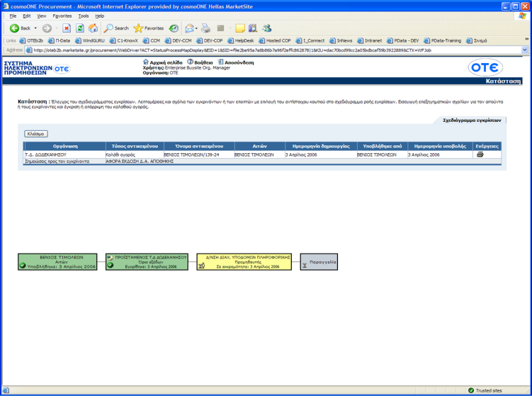Select the ΠΡΟΪΣΤΑΜΕΝΟΣ Τ.Δ ΔΩΔΕΚΑΝΗΣΟΥ approval box
The height and width of the screenshot is (396, 532).
(147, 262)
